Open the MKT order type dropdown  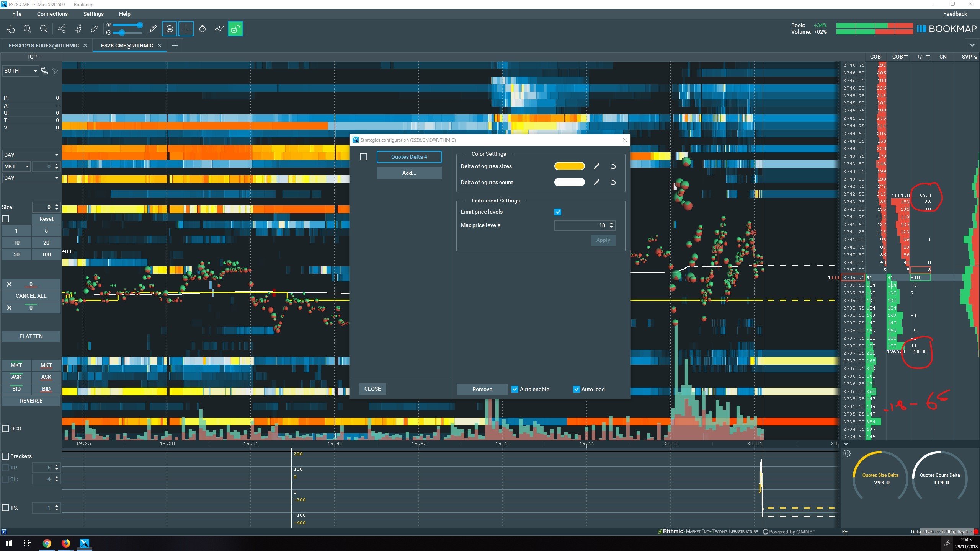pos(16,166)
